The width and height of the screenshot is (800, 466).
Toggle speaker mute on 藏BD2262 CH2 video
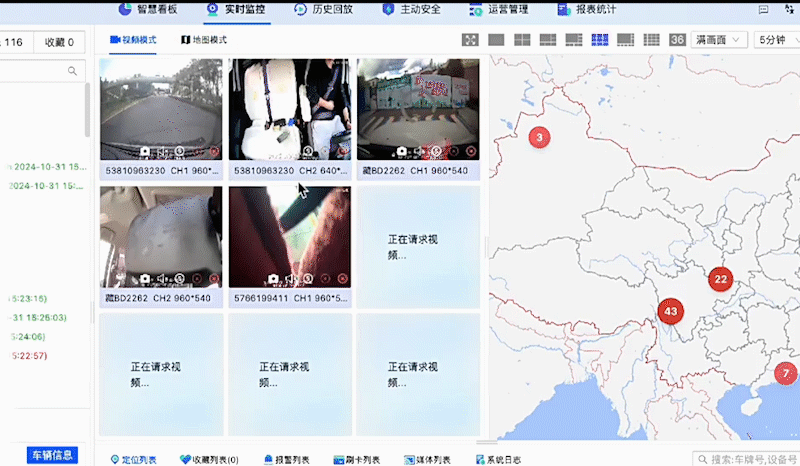point(162,279)
